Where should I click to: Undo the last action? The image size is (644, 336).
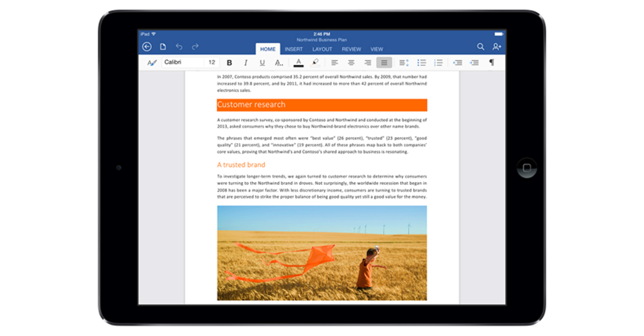179,47
